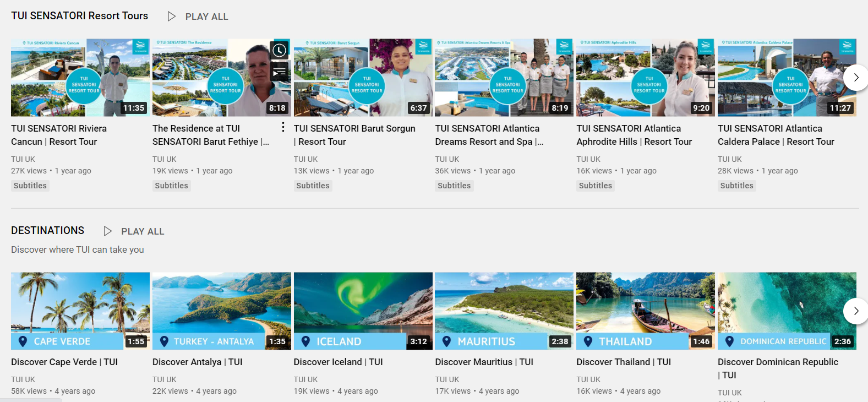
Task: Open Barut Sorgun Resort Tour thumbnail
Action: pyautogui.click(x=363, y=78)
